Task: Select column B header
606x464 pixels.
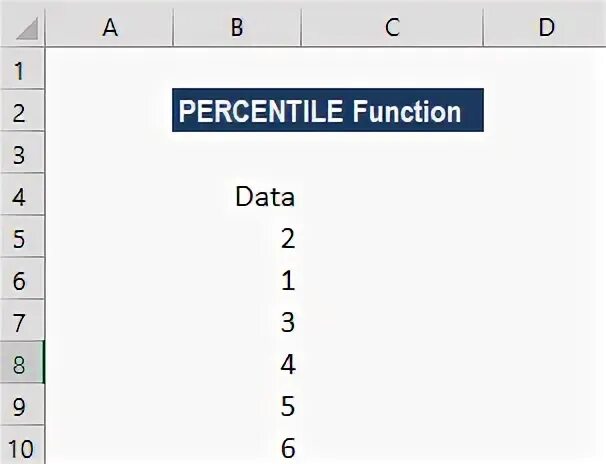Action: [236, 27]
